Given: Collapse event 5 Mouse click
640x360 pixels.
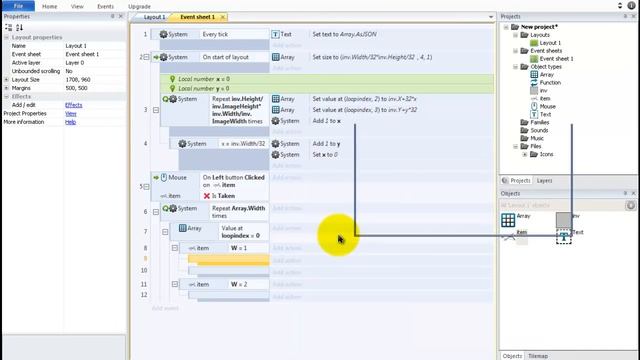Looking at the screenshot, I should tap(147, 187).
